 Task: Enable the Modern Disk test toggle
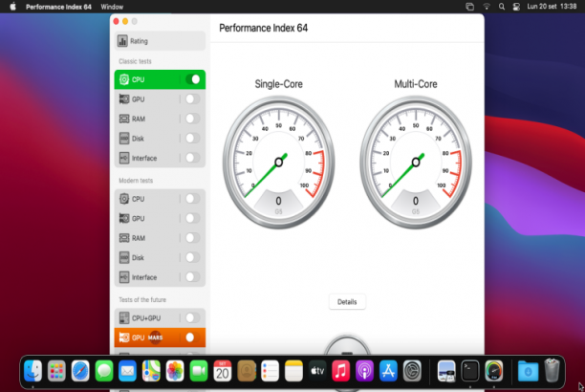(x=193, y=257)
